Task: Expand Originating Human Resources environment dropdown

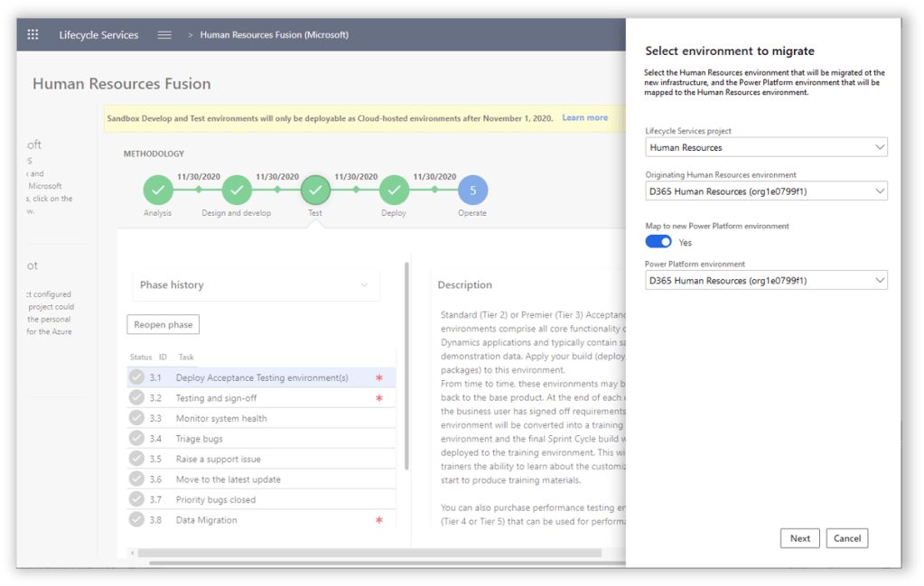Action: (766, 191)
